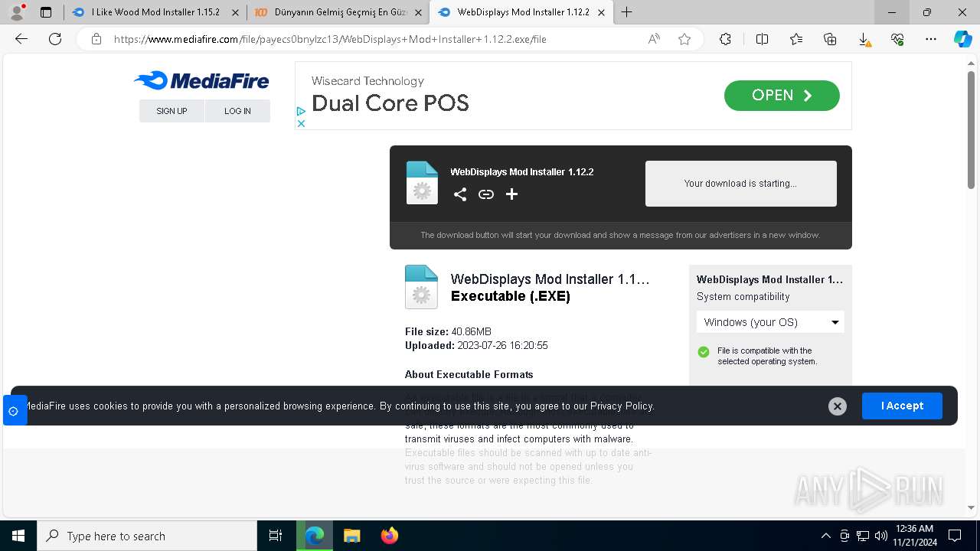The image size is (980, 551).
Task: Click the SIGN UP button
Action: click(x=171, y=111)
